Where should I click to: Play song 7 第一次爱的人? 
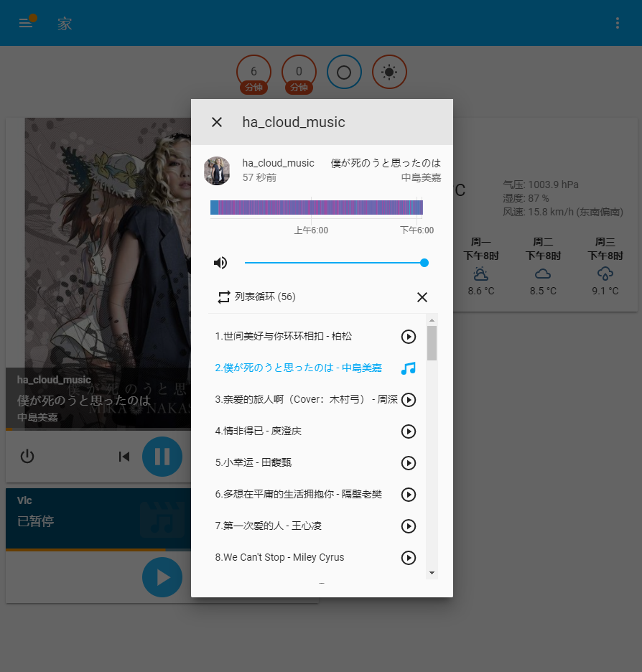[409, 526]
